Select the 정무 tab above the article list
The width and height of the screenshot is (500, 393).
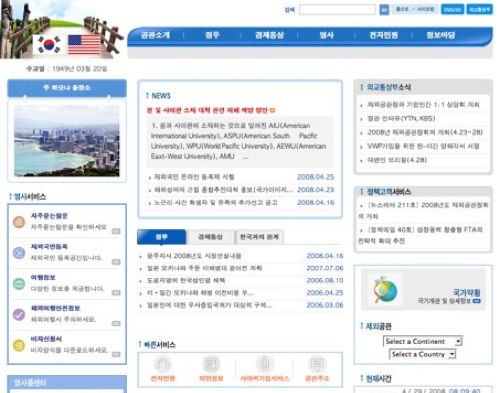pyautogui.click(x=162, y=237)
